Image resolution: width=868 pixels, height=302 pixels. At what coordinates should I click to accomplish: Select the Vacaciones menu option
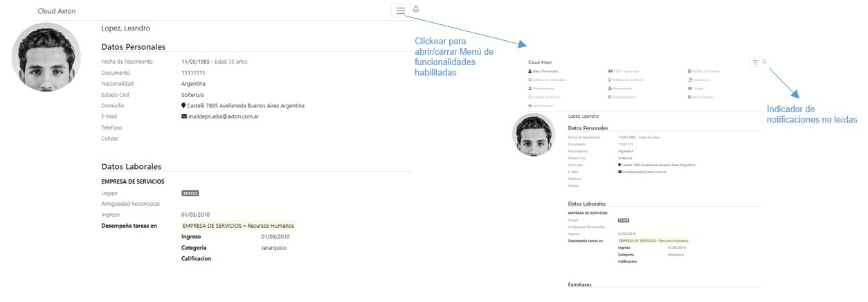[x=700, y=80]
